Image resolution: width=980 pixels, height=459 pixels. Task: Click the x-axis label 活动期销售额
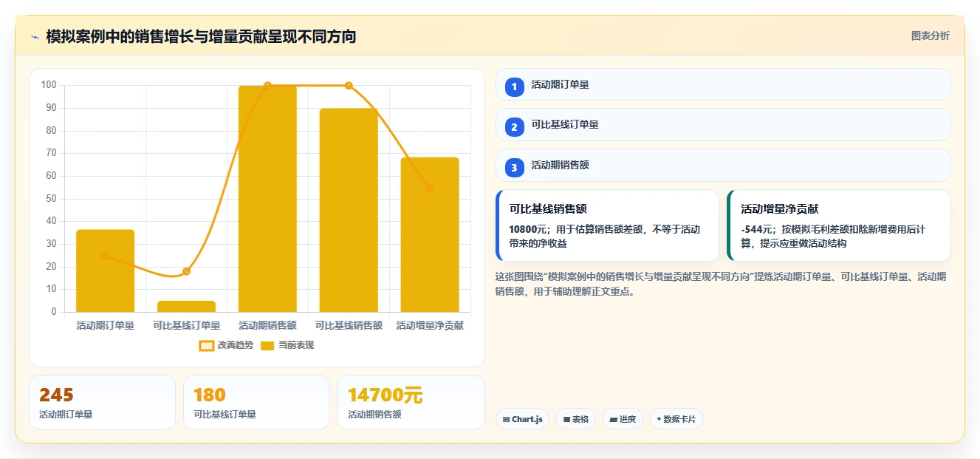coord(267,325)
